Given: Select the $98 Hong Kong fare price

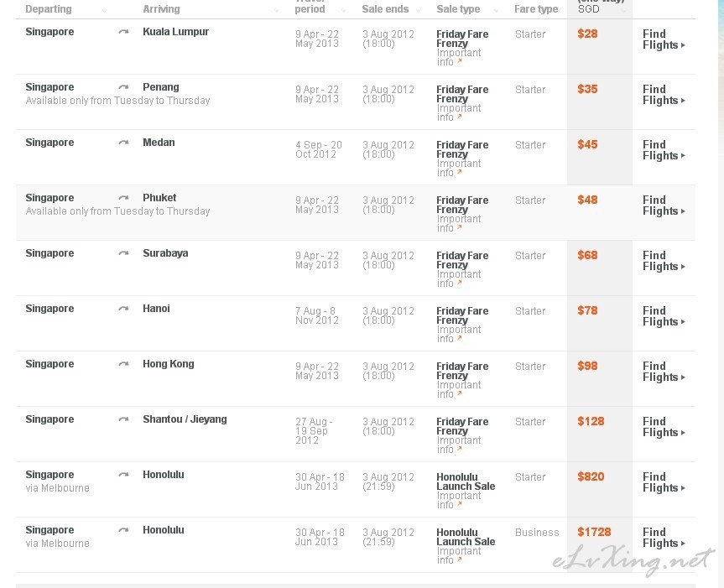Looking at the screenshot, I should 587,366.
